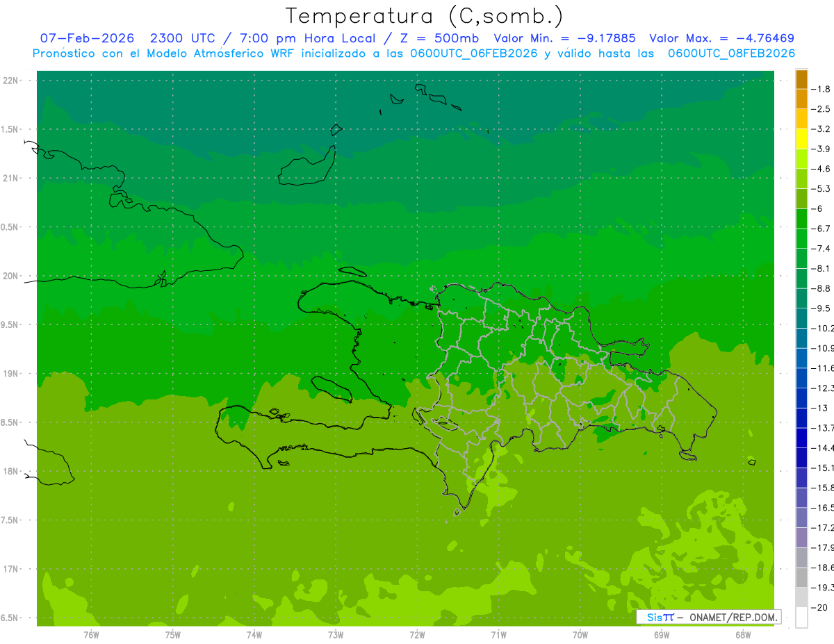Click the "0600UTC_08FEB2026" valid-until timestamp

point(731,53)
